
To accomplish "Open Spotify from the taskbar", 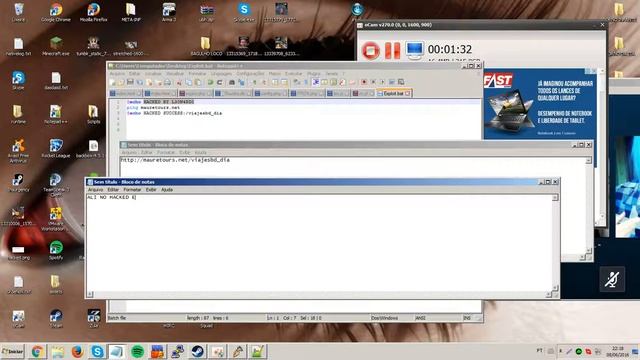I will point(138,351).
